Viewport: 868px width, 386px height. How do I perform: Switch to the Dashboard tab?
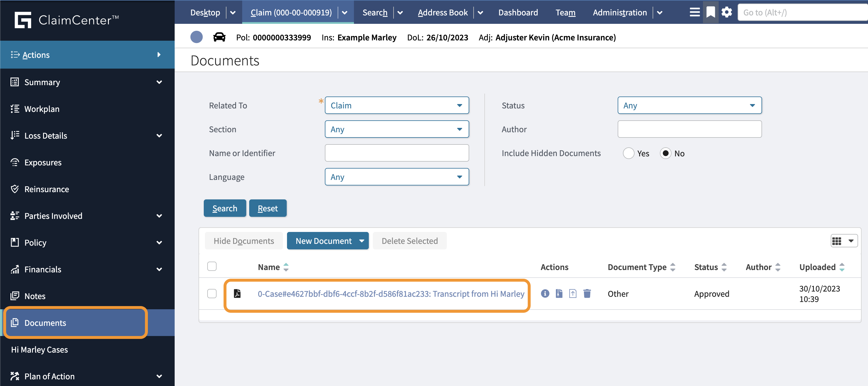click(518, 12)
